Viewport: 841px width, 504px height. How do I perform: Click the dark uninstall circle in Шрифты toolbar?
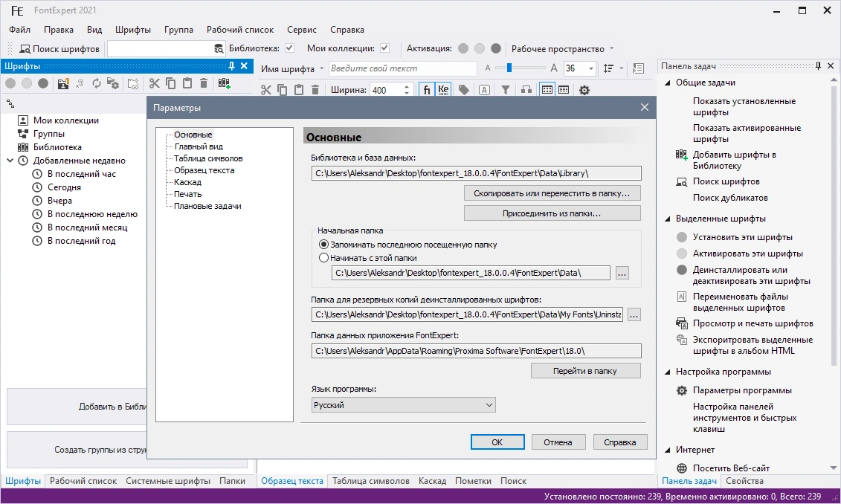(x=43, y=83)
